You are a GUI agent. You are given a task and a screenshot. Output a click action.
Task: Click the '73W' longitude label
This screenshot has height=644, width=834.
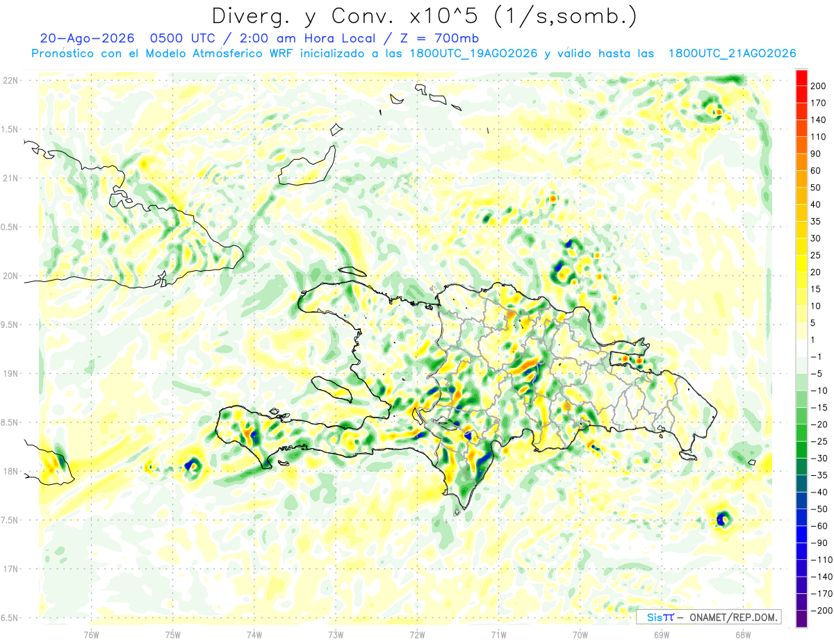point(336,634)
